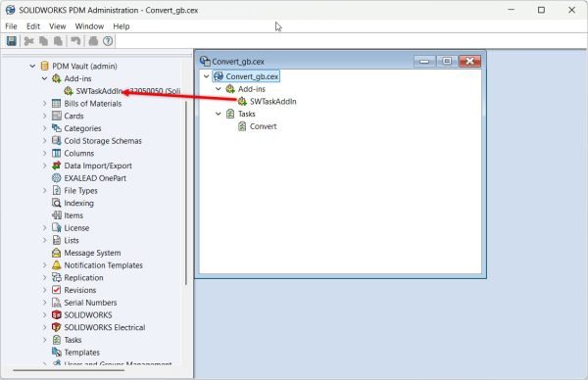Click the Replication icon
This screenshot has width=588, height=380.
(56, 277)
